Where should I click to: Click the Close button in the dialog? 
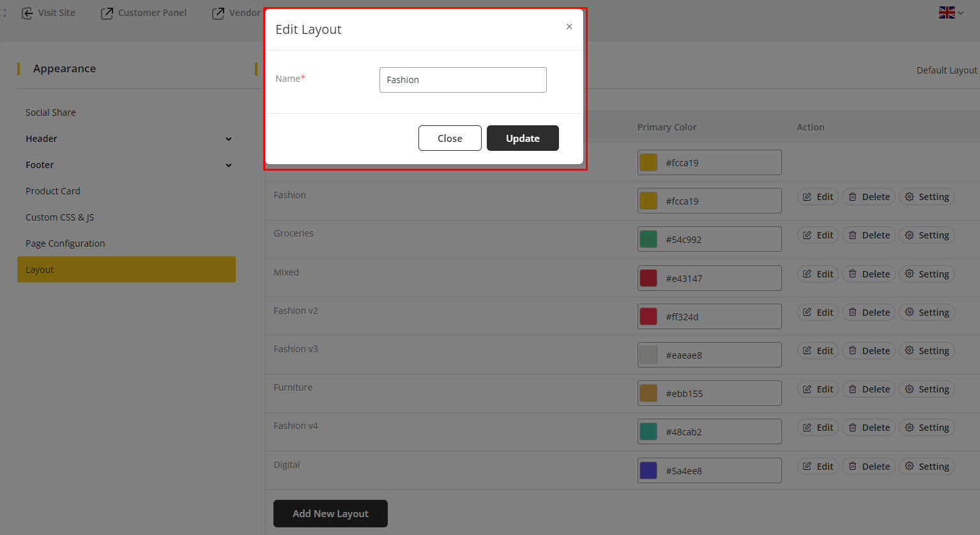tap(450, 138)
